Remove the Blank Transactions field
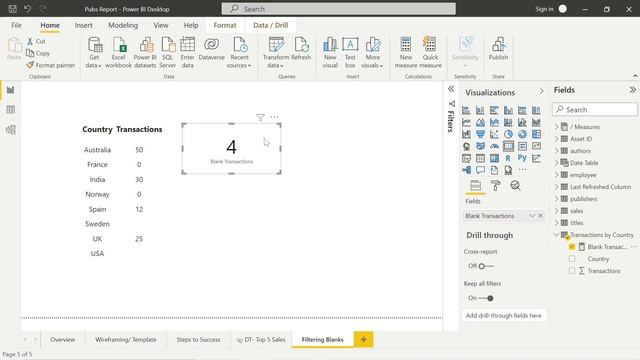Image resolution: width=640 pixels, height=360 pixels. pyautogui.click(x=540, y=216)
